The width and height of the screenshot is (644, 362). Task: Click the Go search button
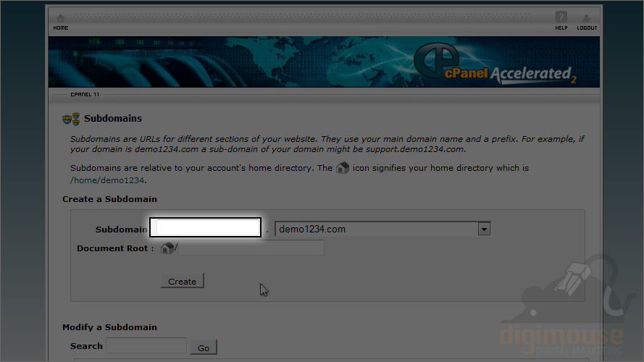tap(204, 348)
